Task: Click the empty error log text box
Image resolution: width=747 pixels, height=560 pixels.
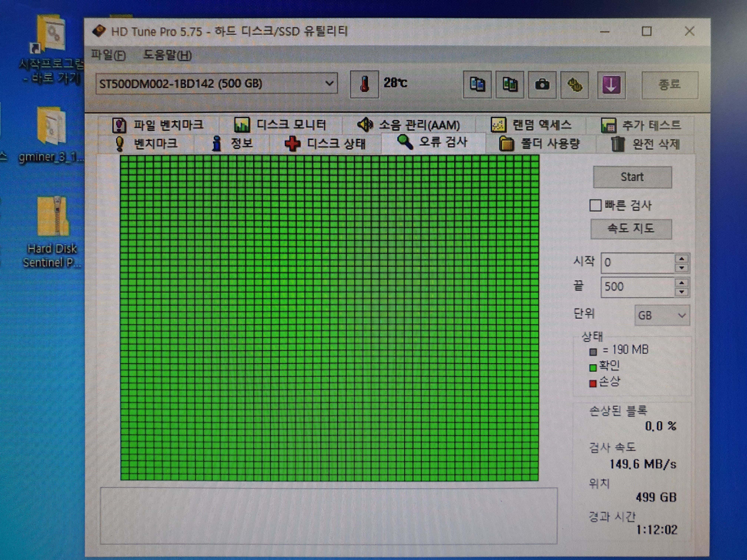Action: click(x=329, y=516)
